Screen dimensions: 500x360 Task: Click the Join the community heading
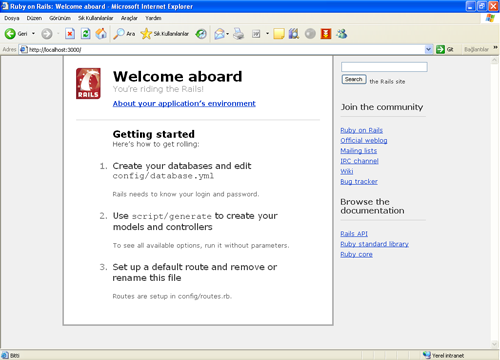tap(382, 107)
